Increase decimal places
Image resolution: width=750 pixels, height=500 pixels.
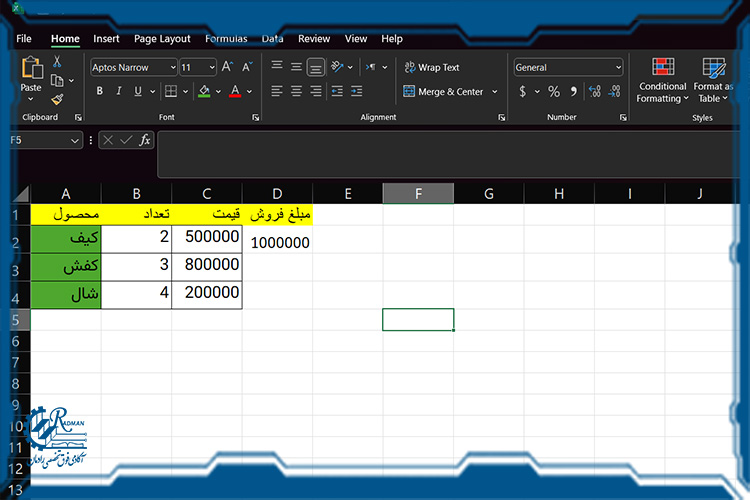point(595,91)
